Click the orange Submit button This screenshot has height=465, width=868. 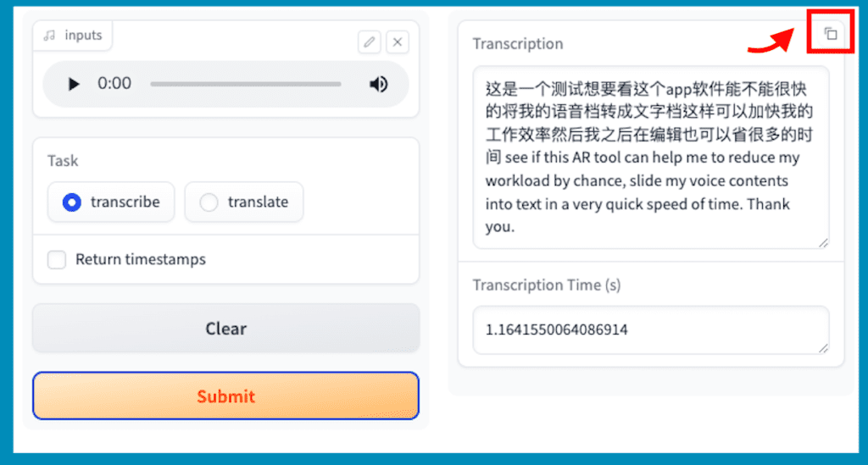(x=225, y=396)
